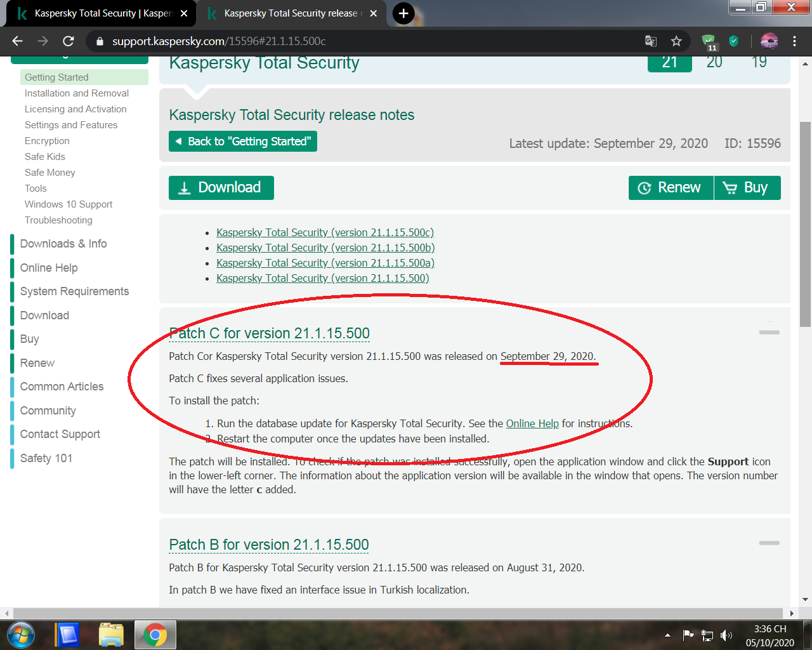Screen dimensions: 812x650
Task: Open the network tray icon
Action: [707, 635]
